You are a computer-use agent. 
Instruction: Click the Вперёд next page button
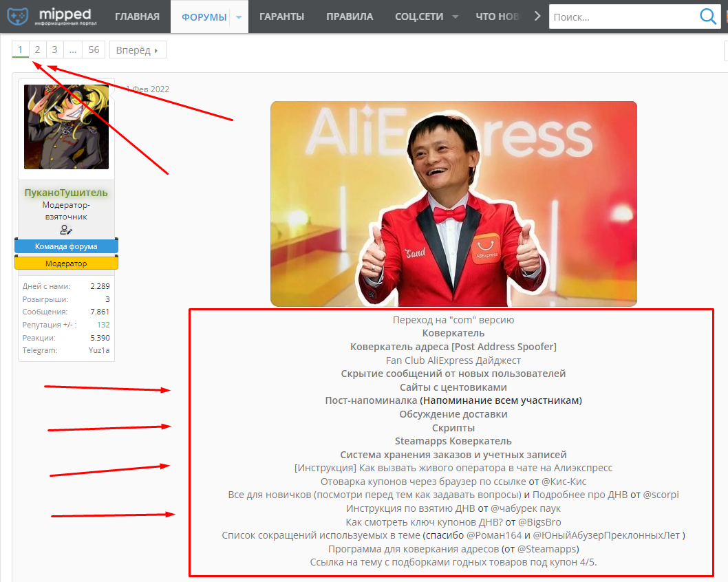point(138,50)
